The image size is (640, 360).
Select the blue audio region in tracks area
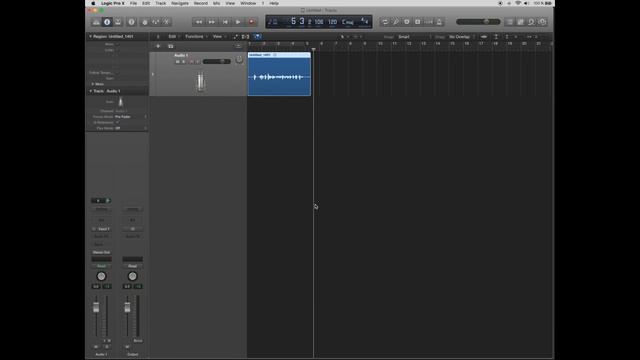pos(279,74)
